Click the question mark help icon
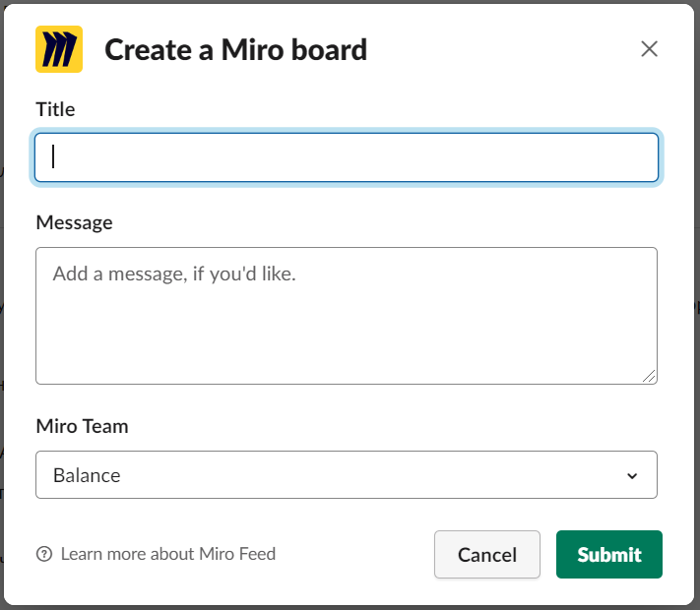 click(43, 554)
